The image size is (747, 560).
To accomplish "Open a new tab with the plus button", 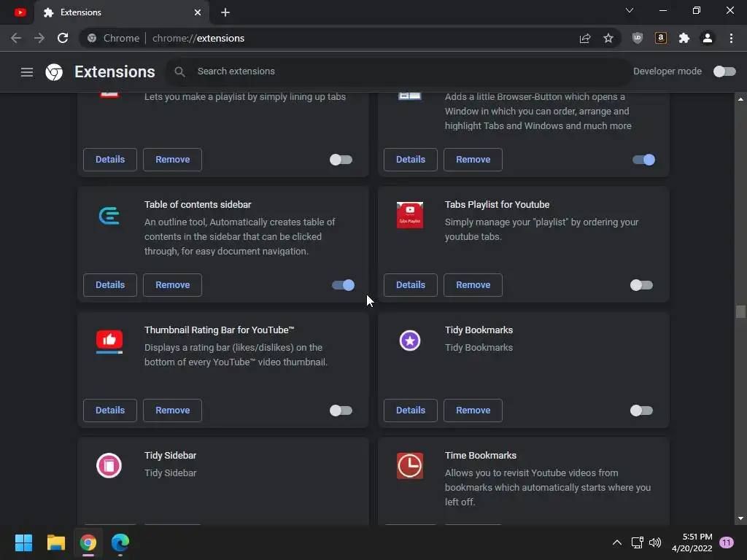I will [x=225, y=12].
